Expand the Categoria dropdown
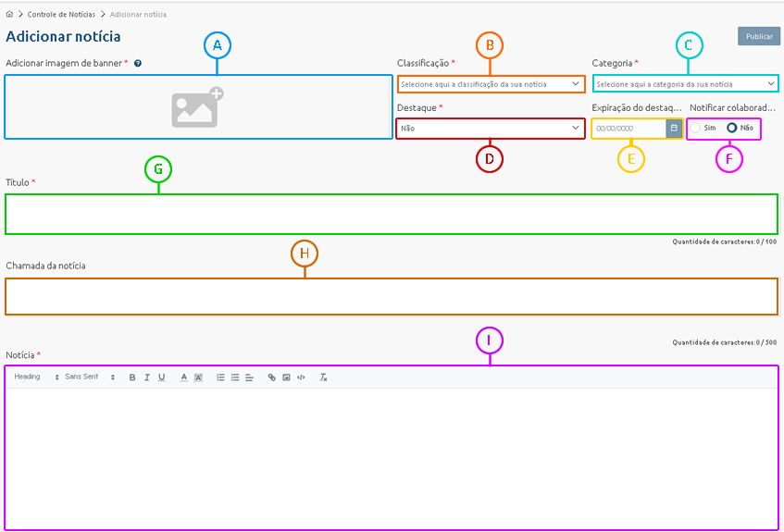This screenshot has width=784, height=532. coord(685,84)
